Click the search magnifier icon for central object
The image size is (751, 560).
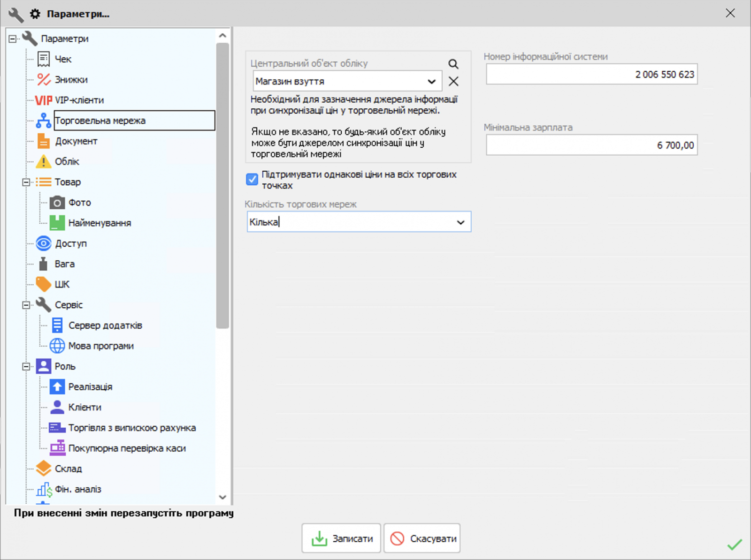[453, 64]
